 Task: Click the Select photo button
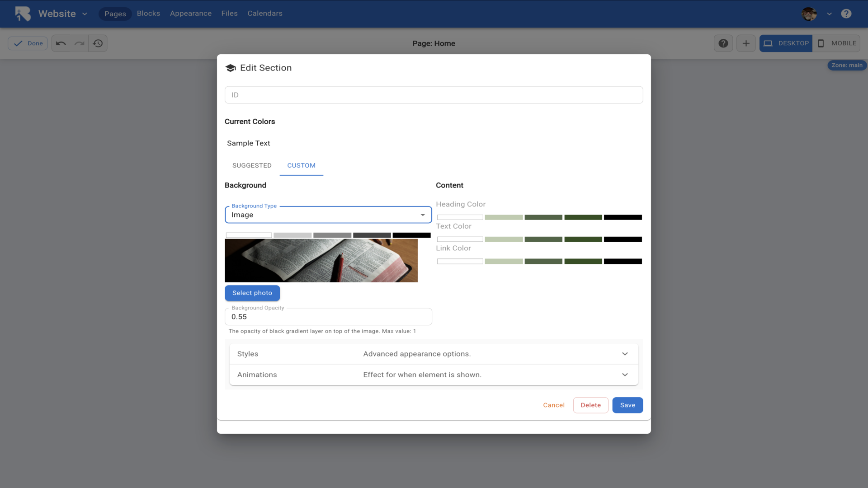pos(252,293)
